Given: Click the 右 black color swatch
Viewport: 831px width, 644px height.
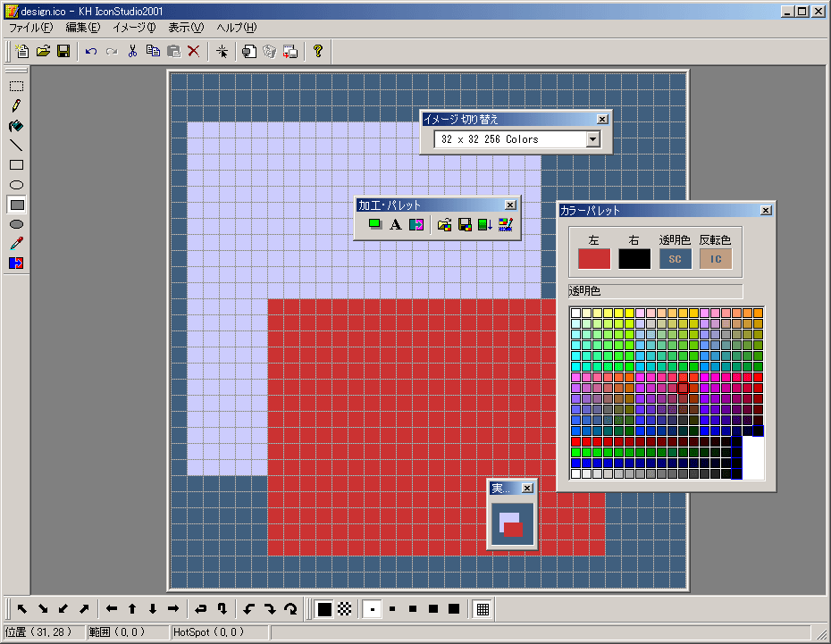Looking at the screenshot, I should [634, 259].
